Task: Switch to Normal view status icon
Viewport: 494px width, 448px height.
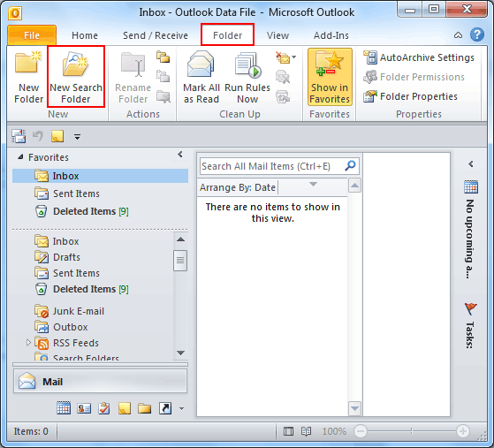Action: tap(288, 431)
